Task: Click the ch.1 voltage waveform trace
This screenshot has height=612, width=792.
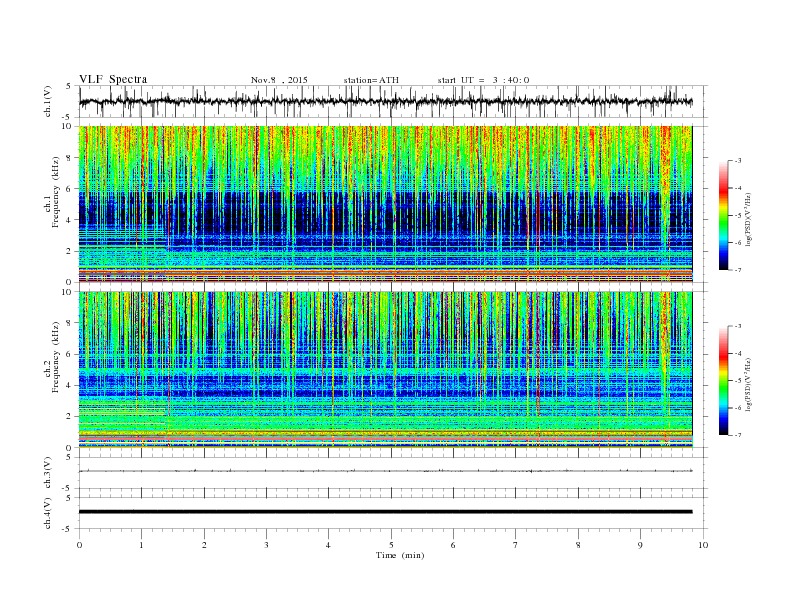Action: (385, 101)
